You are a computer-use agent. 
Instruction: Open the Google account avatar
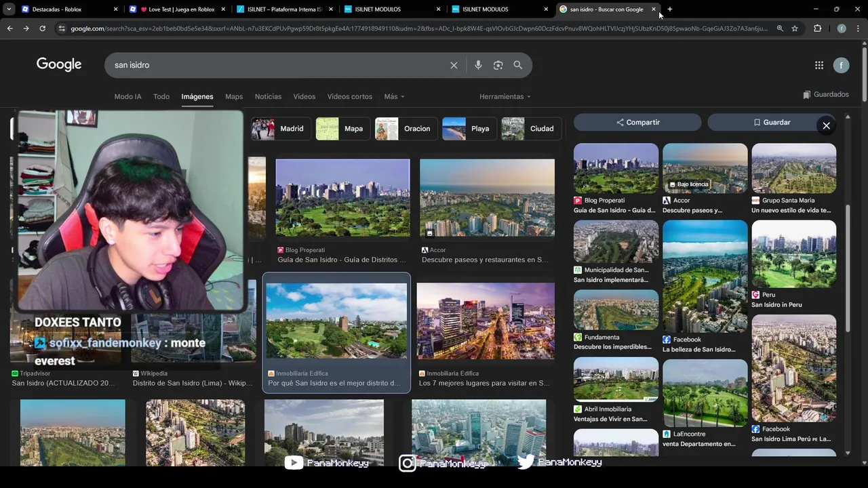[x=841, y=65]
